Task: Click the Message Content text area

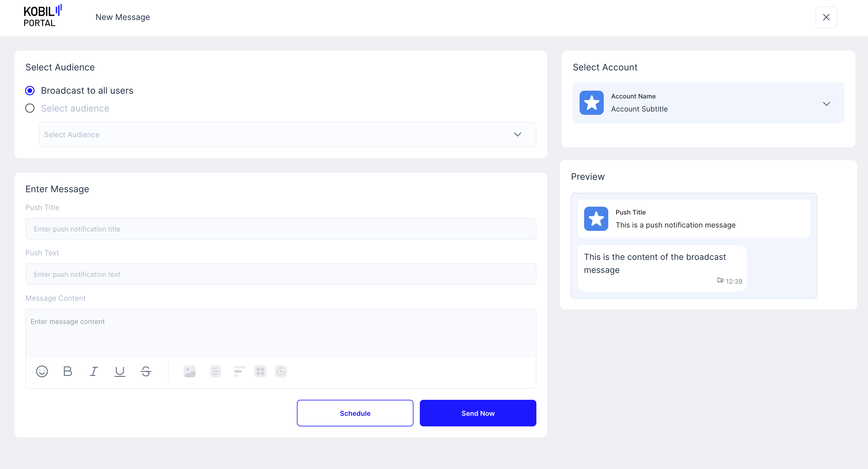Action: pyautogui.click(x=280, y=332)
